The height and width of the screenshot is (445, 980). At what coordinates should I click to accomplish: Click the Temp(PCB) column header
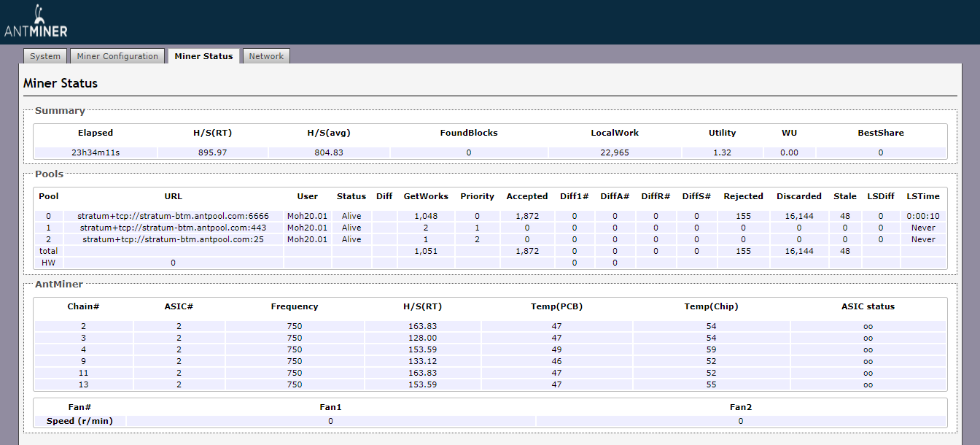(x=556, y=306)
